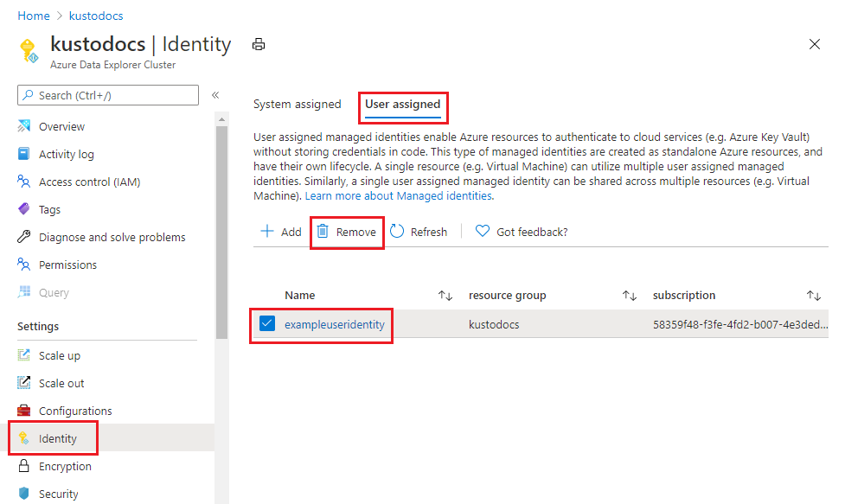Click the Add button label
The height and width of the screenshot is (504, 845).
[x=291, y=232]
